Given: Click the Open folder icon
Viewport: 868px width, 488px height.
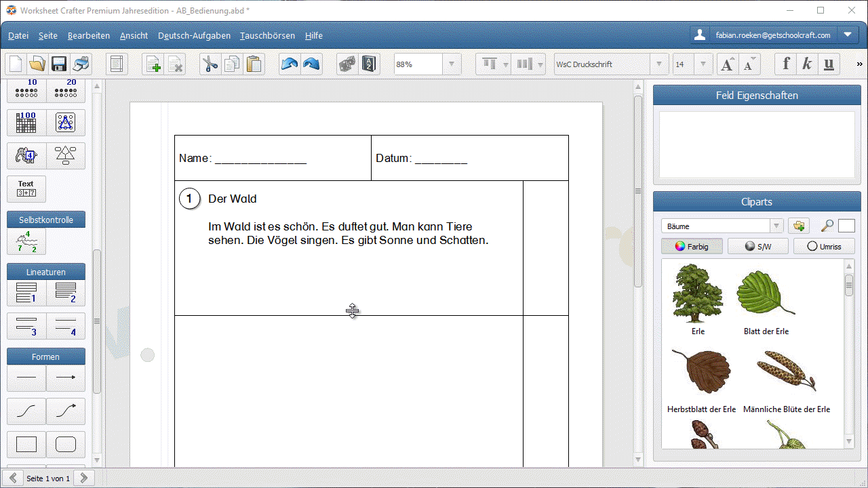Looking at the screenshot, I should click(37, 64).
